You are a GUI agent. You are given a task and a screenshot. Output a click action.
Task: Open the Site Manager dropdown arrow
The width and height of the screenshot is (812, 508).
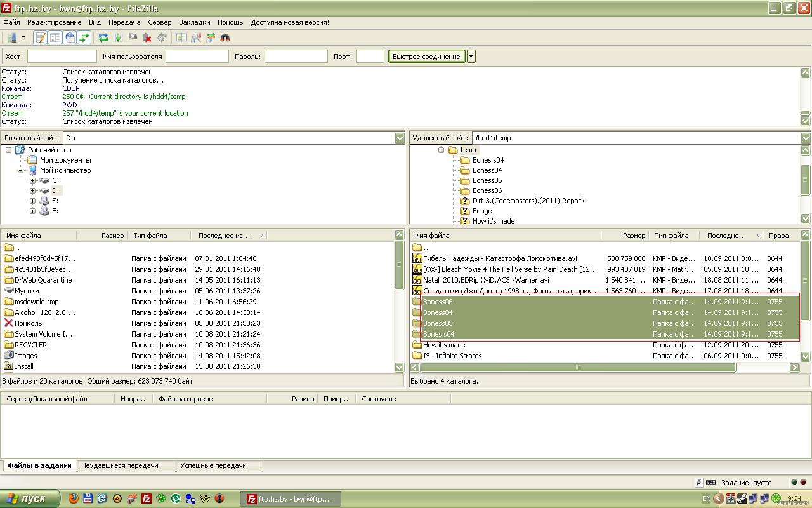[x=23, y=37]
